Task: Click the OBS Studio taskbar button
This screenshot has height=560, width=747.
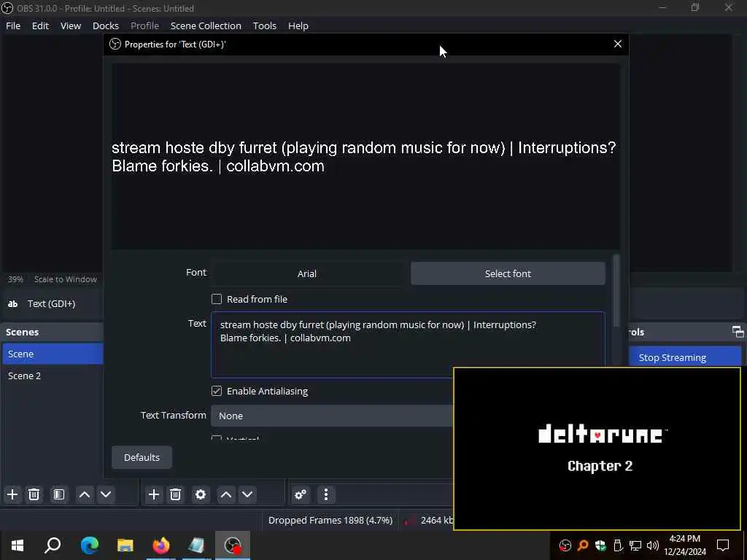Action: (x=233, y=545)
